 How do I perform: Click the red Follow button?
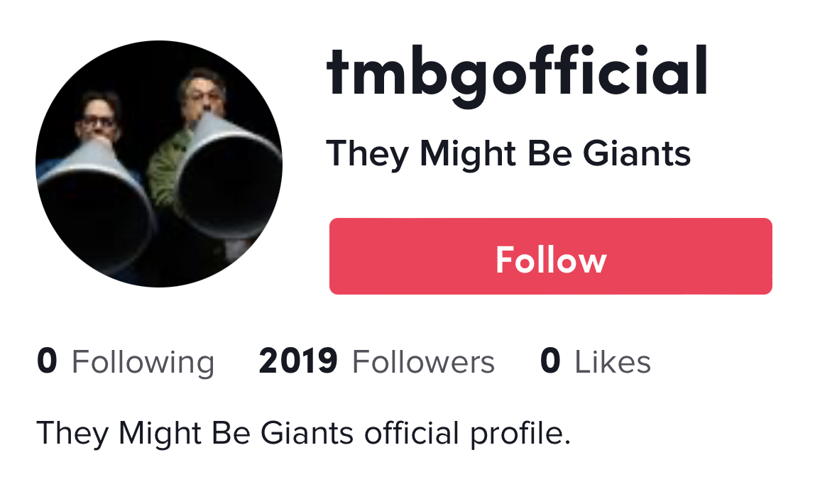coord(550,256)
